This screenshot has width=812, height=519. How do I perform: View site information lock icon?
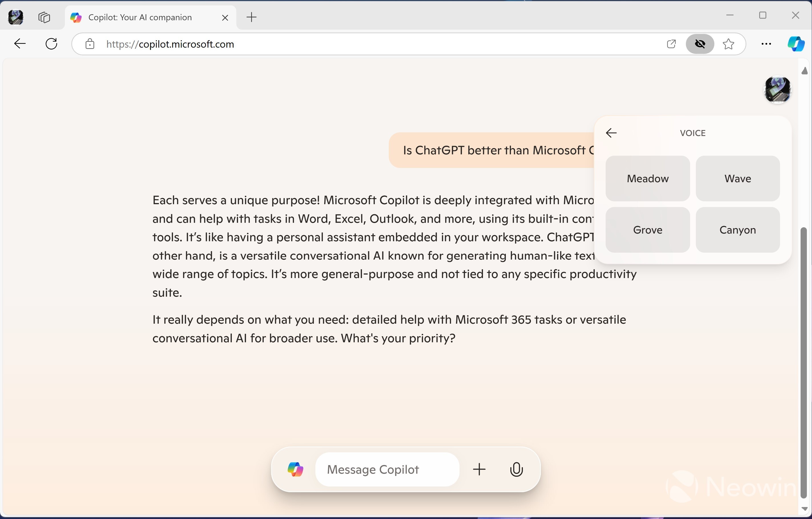pos(90,44)
